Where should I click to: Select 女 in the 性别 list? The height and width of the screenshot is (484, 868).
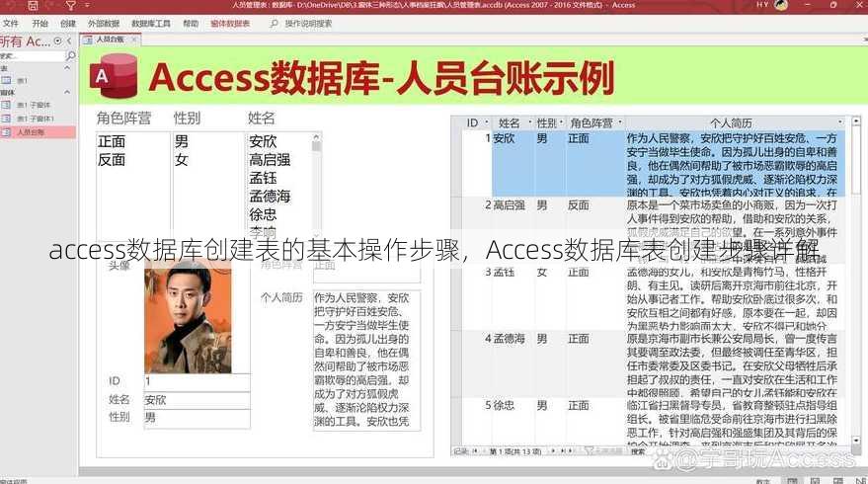click(x=182, y=160)
